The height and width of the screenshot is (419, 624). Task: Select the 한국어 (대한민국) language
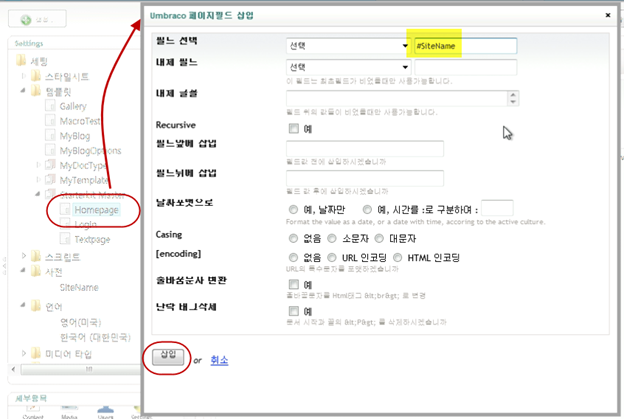[x=96, y=337]
